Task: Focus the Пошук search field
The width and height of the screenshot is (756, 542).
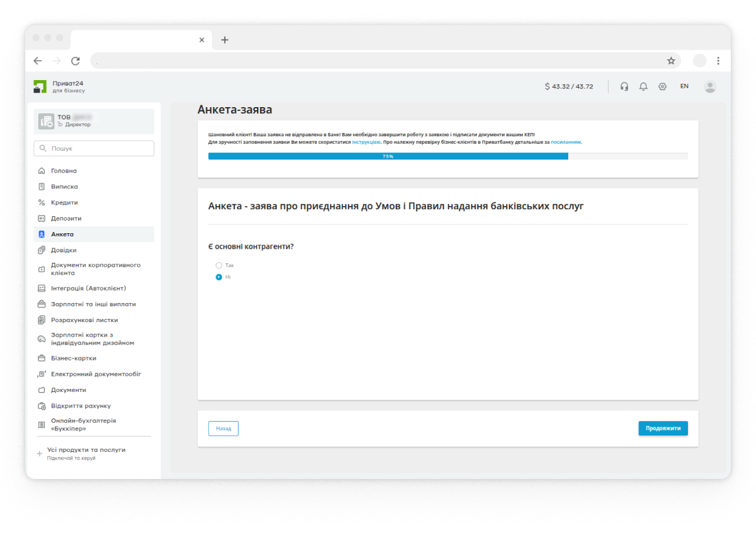Action: point(94,149)
